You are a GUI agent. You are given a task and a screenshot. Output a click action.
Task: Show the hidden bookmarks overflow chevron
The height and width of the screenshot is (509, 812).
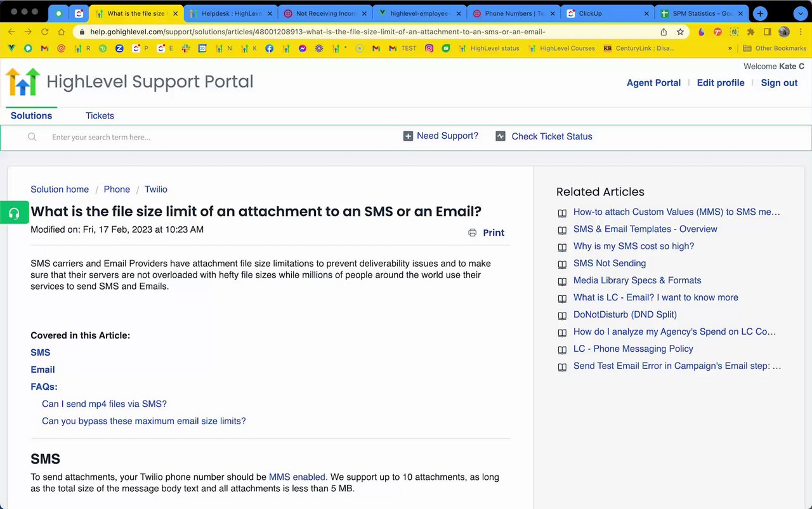point(730,48)
